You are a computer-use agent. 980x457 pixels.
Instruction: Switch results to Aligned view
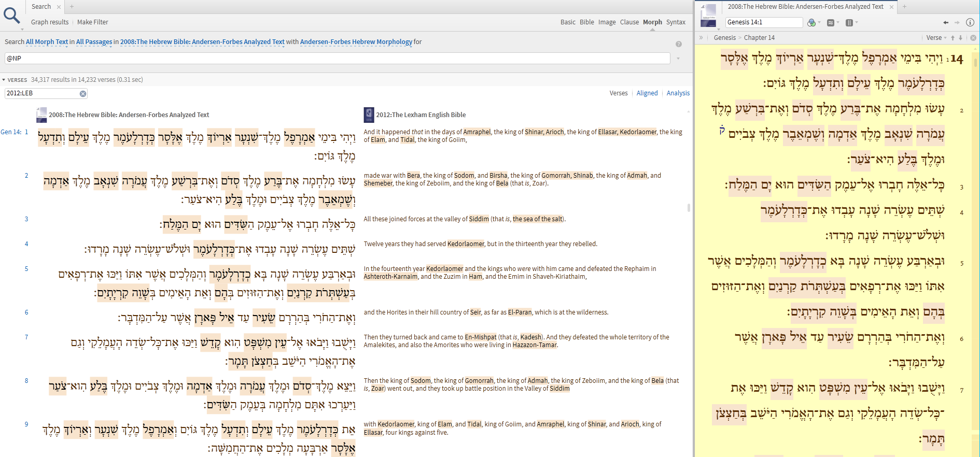(x=647, y=93)
